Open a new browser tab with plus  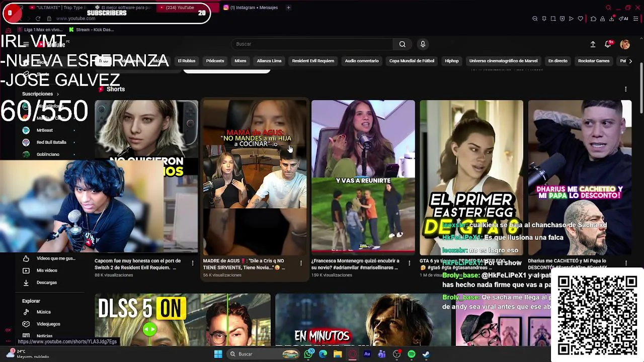pos(288,8)
